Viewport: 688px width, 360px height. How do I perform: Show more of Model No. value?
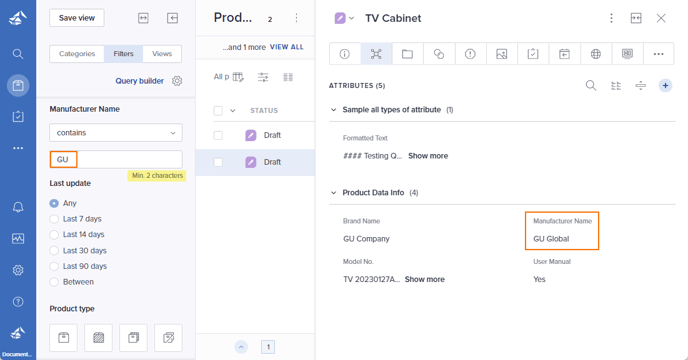click(424, 279)
